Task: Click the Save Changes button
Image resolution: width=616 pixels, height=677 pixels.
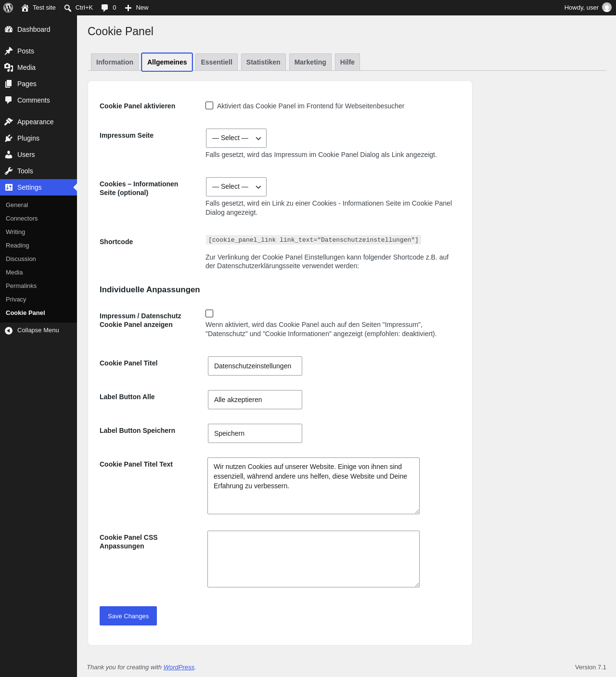Action: pyautogui.click(x=128, y=616)
